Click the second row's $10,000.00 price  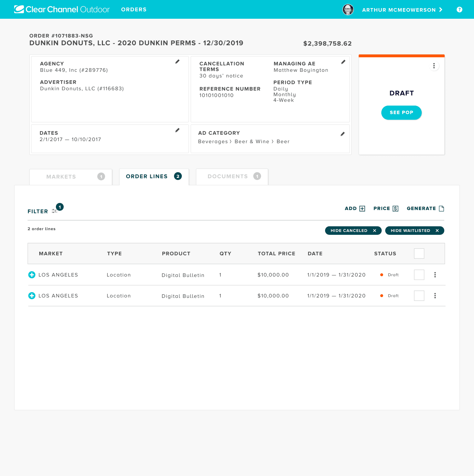[x=273, y=296]
